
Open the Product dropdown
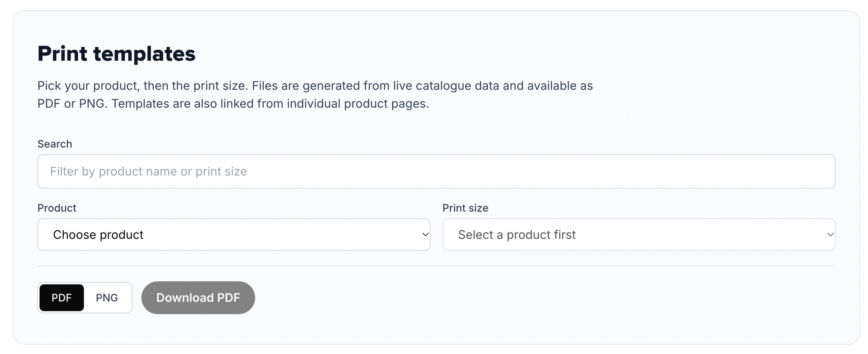pos(234,235)
